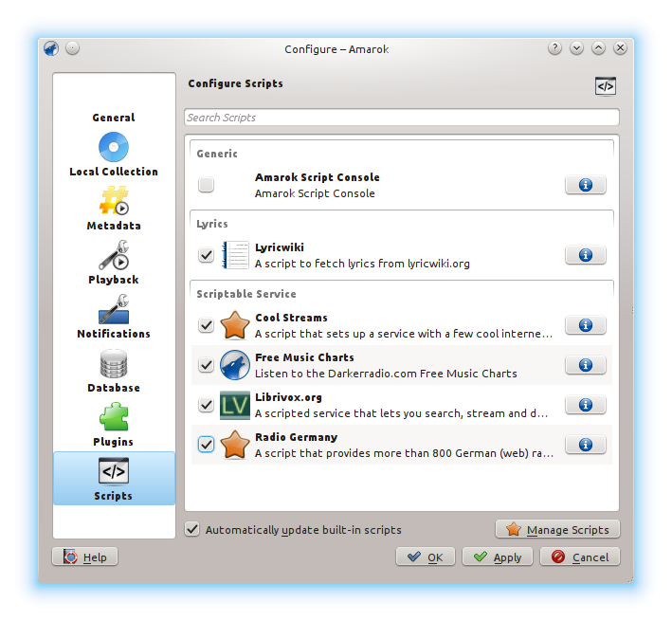The image size is (672, 621).
Task: Select the 'Librivox.org' script name
Action: coord(288,397)
